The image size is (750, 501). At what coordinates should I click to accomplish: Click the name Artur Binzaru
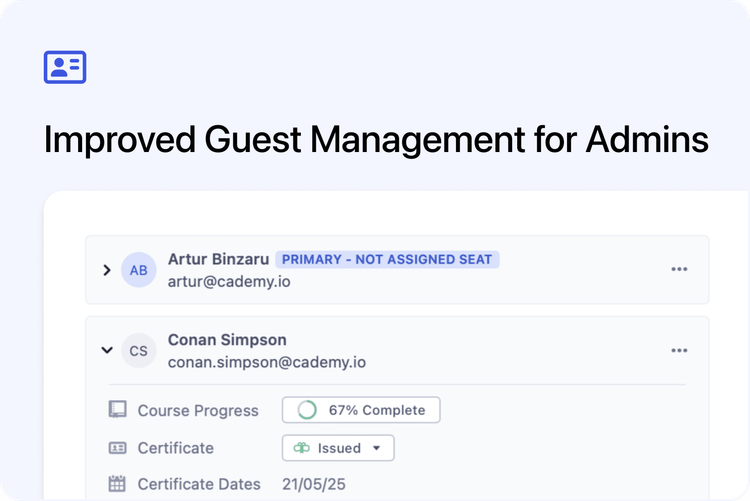coord(219,259)
